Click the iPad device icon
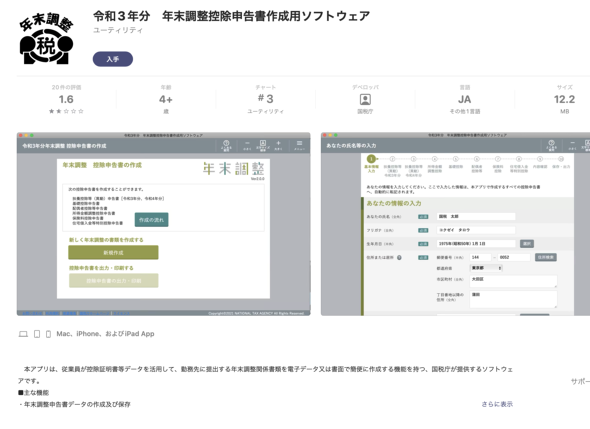This screenshot has width=590, height=429. click(37, 334)
